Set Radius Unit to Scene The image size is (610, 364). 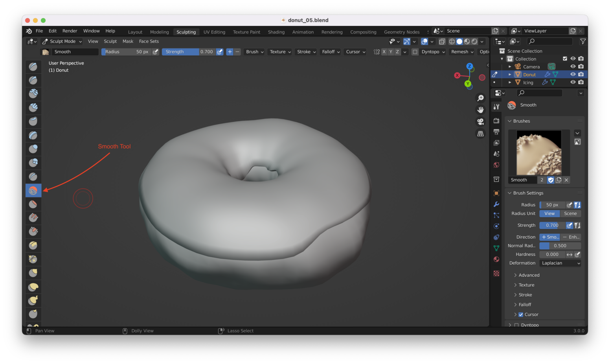(x=570, y=213)
